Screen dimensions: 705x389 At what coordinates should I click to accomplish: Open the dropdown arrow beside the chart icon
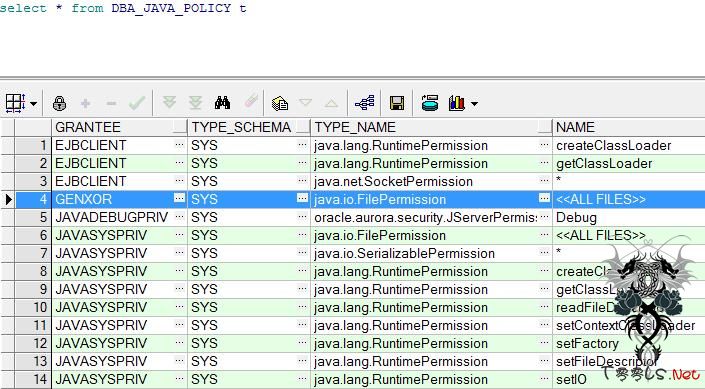click(x=474, y=104)
